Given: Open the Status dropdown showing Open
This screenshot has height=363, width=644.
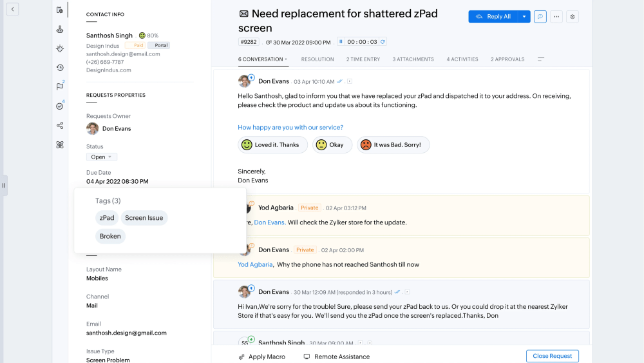Looking at the screenshot, I should tap(102, 157).
